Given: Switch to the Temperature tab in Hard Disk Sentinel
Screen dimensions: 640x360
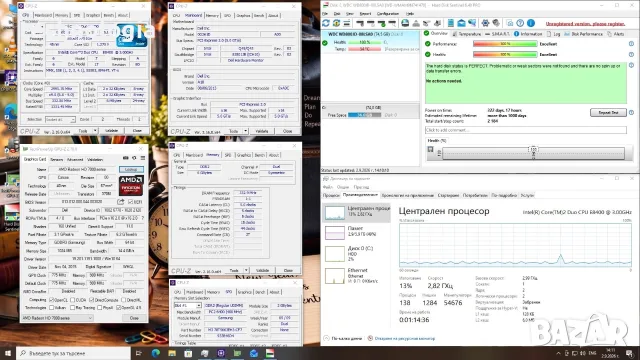Looking at the screenshot, I should pyautogui.click(x=467, y=34).
